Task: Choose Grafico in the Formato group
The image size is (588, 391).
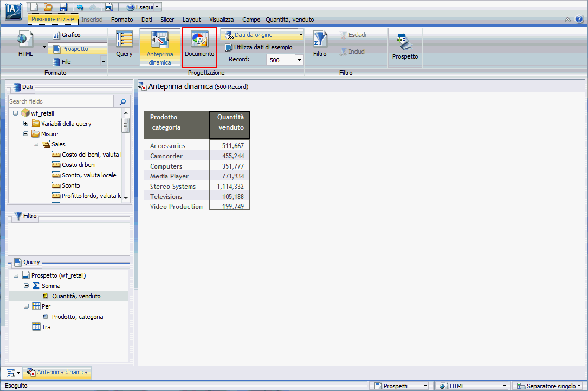Action: [66, 35]
